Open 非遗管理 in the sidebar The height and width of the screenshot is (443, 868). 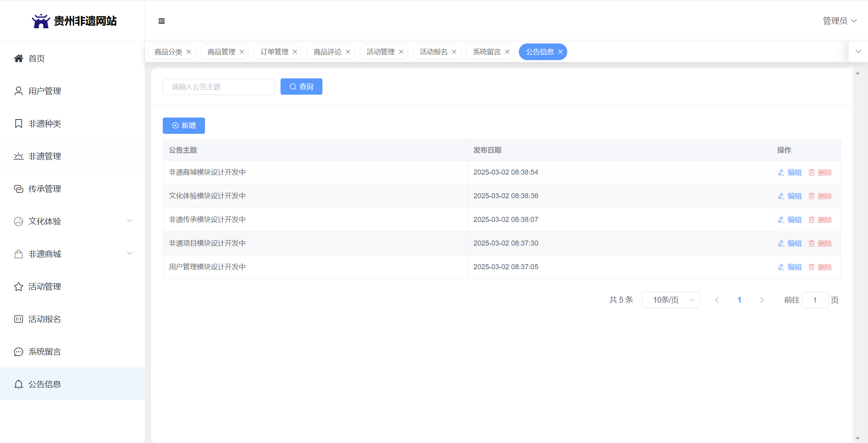pos(45,156)
